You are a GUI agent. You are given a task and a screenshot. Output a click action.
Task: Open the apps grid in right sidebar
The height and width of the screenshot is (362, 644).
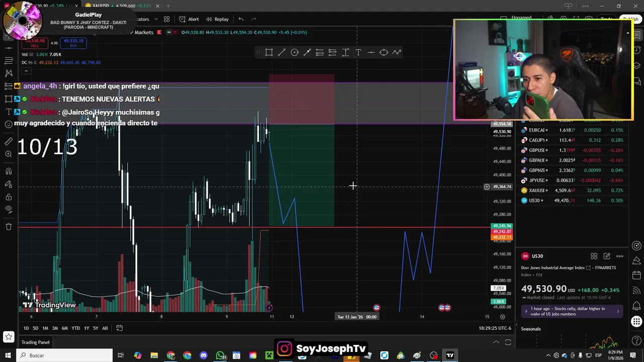[x=636, y=322]
